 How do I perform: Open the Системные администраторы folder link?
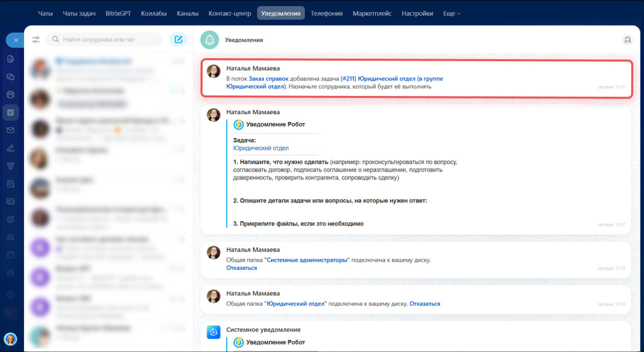(x=307, y=260)
